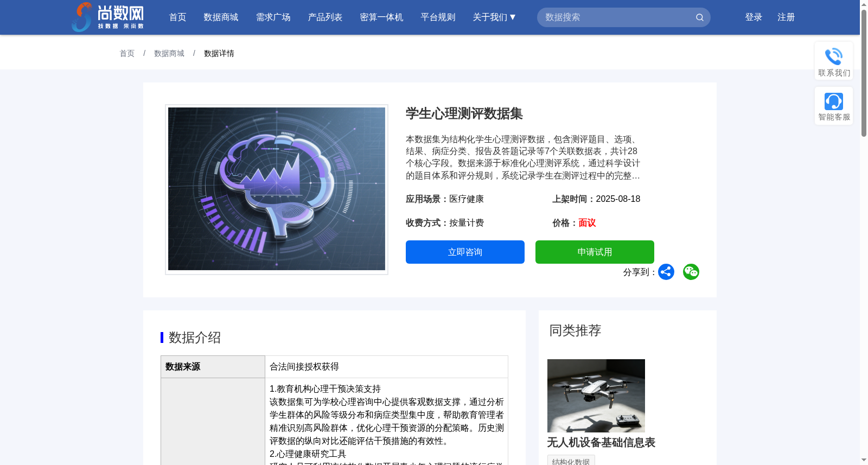Open the 智能客服 headset icon
Image resolution: width=868 pixels, height=465 pixels.
pos(834,101)
